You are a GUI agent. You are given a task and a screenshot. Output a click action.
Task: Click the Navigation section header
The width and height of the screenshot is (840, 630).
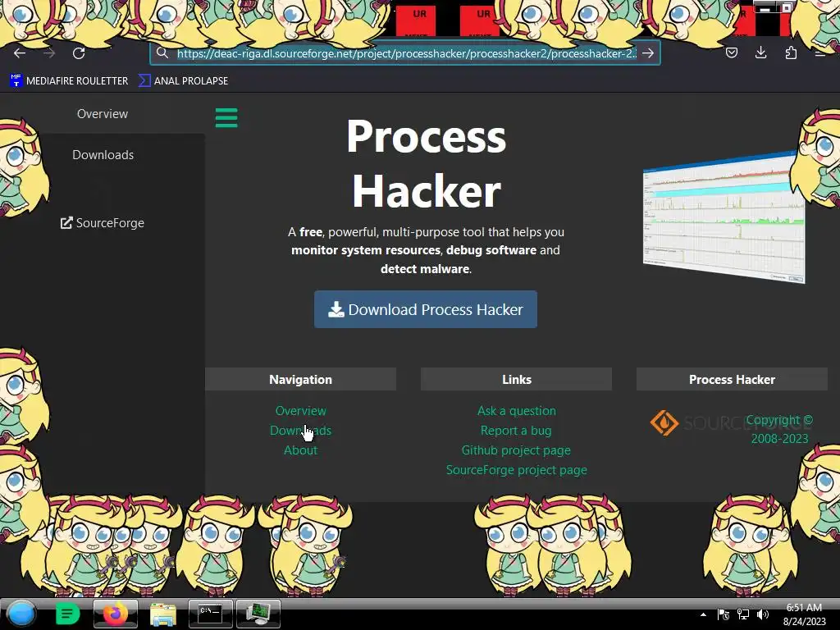point(300,379)
